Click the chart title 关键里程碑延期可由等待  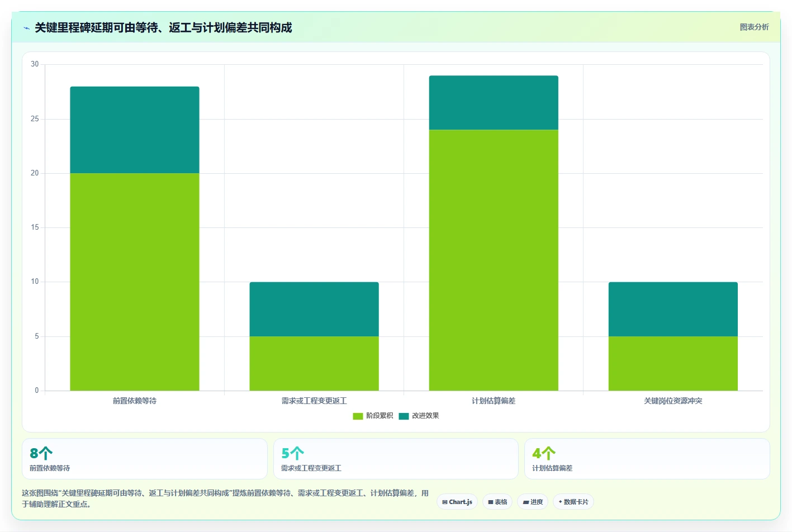pos(163,28)
